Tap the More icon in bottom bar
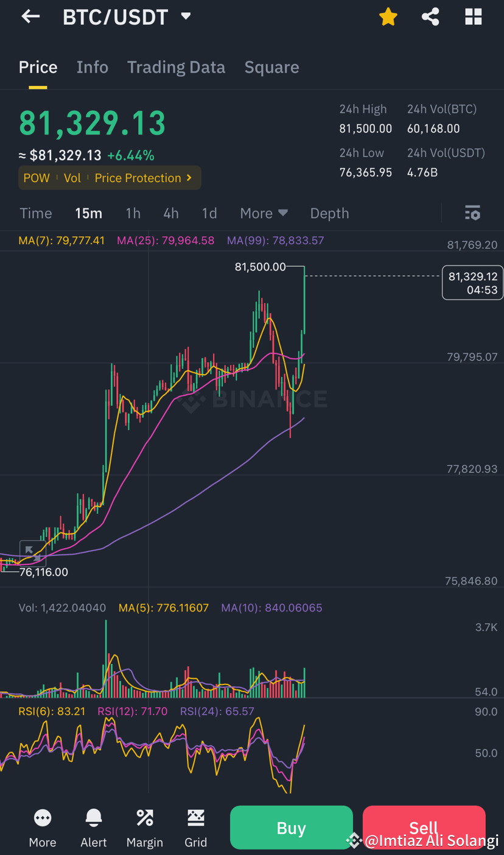 42,827
